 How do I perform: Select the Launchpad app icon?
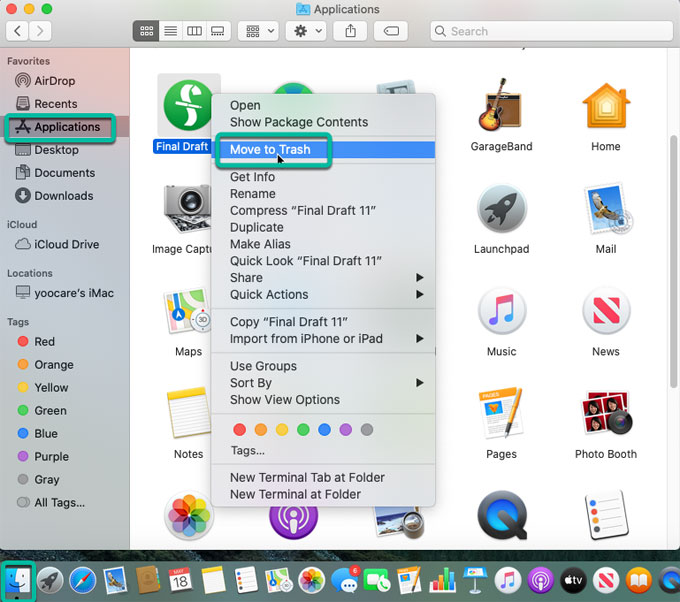(501, 209)
